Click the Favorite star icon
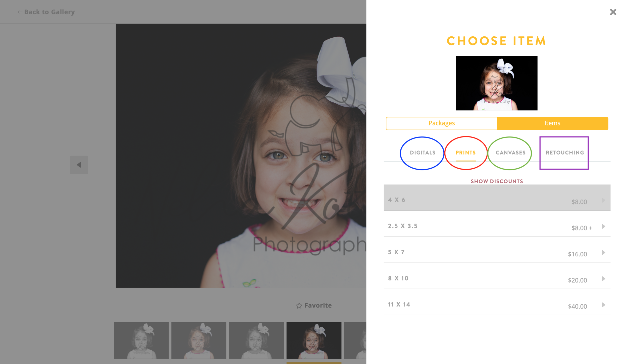 tap(299, 305)
